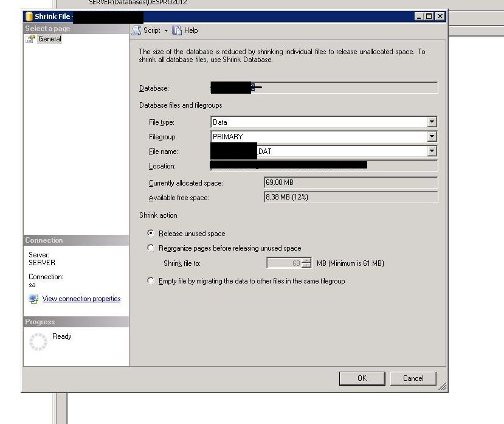
Task: Click the File type field showing Data
Action: click(323, 122)
